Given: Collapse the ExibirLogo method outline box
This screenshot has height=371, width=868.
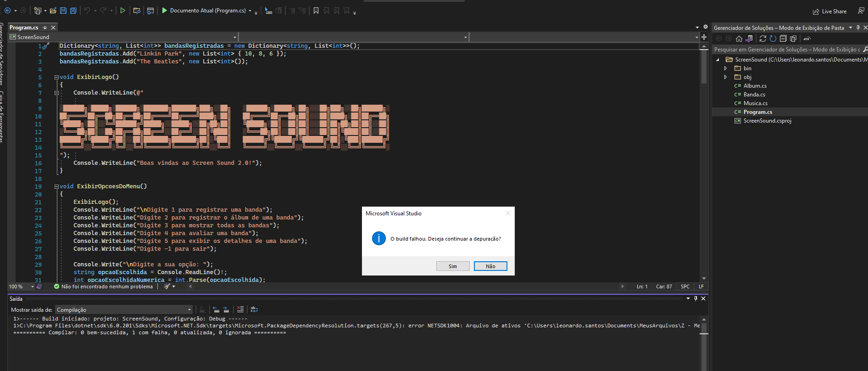Looking at the screenshot, I should coord(56,77).
